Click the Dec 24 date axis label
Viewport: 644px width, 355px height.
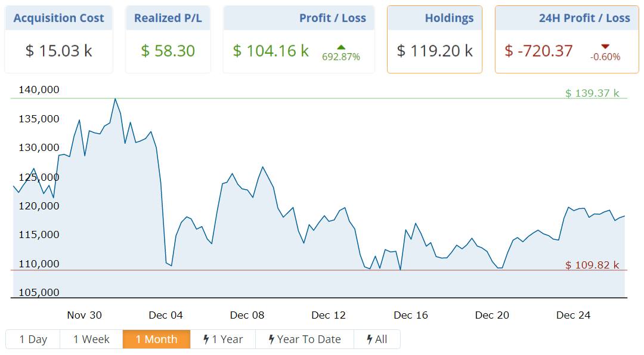pyautogui.click(x=573, y=315)
